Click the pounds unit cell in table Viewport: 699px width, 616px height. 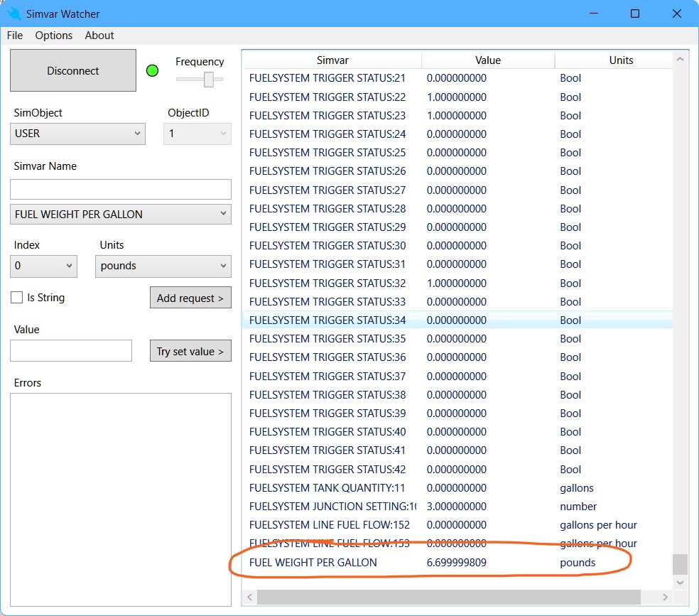pos(578,563)
